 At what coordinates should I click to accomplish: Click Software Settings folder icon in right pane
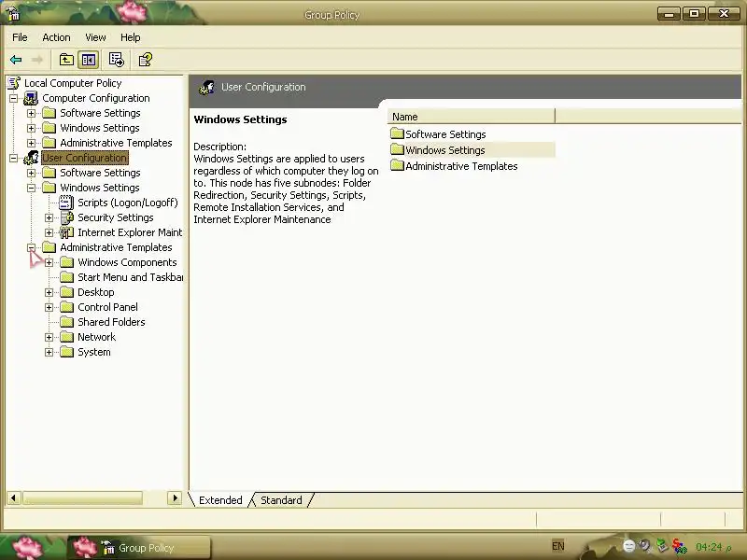tap(397, 133)
